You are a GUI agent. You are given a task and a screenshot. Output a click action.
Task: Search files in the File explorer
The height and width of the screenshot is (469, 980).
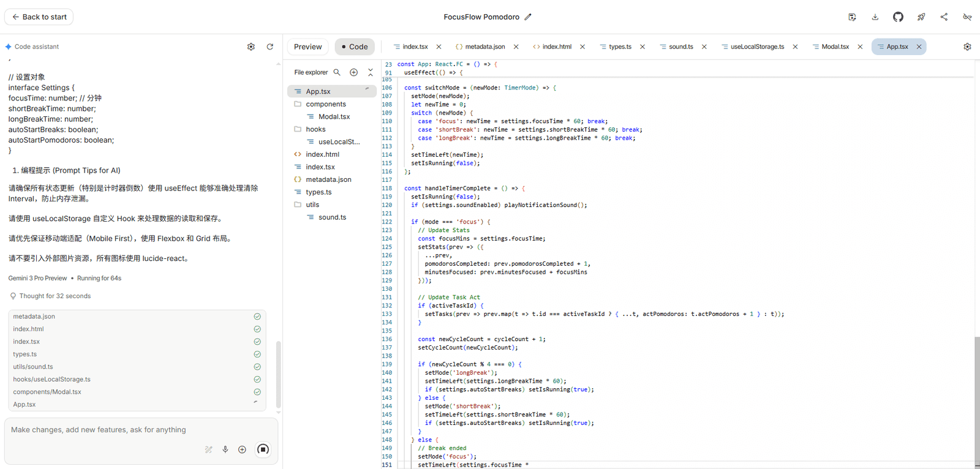tap(337, 72)
